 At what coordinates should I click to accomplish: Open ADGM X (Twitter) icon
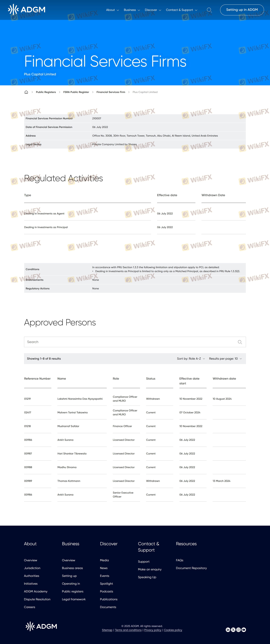pyautogui.click(x=233, y=630)
